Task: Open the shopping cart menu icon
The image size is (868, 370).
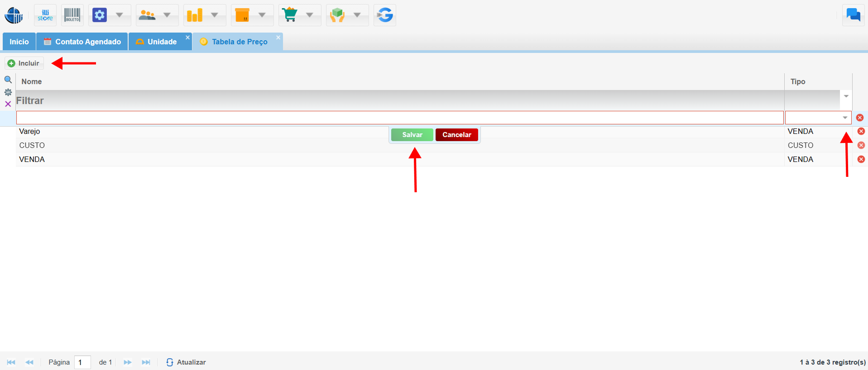Action: click(290, 15)
